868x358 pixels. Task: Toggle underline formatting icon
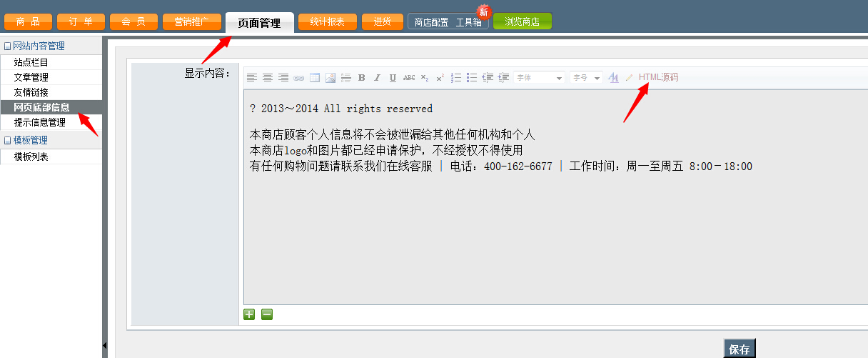393,78
